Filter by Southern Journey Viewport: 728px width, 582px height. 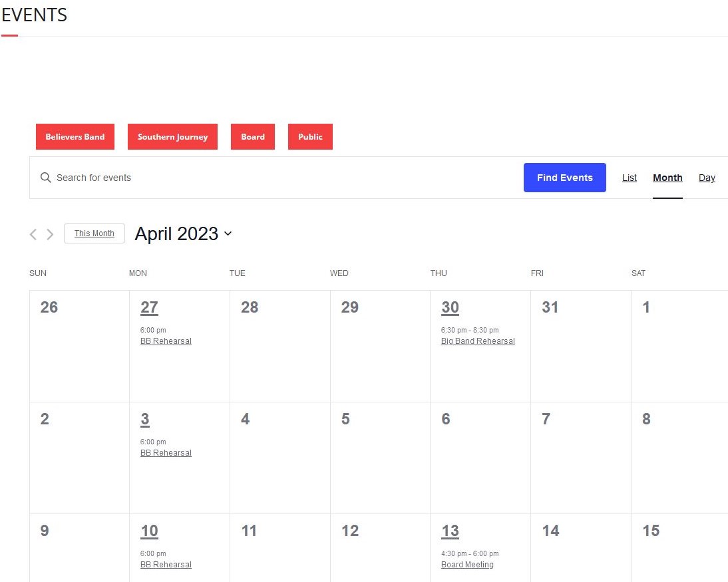(x=173, y=136)
